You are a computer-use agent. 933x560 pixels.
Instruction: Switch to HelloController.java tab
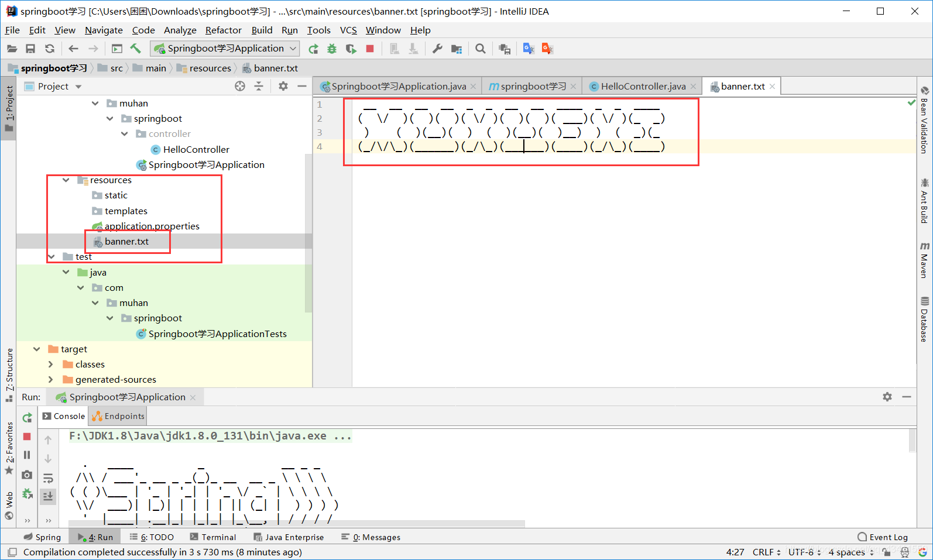pyautogui.click(x=643, y=86)
